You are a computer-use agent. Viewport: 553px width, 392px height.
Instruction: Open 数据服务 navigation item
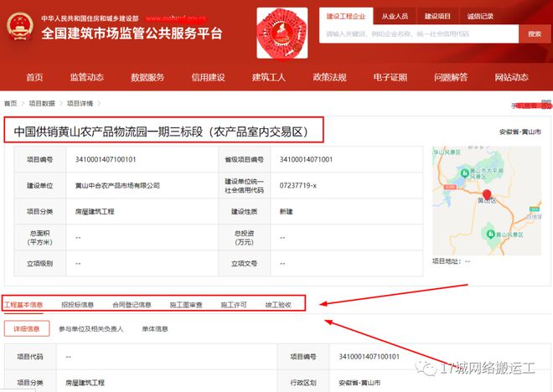point(147,77)
